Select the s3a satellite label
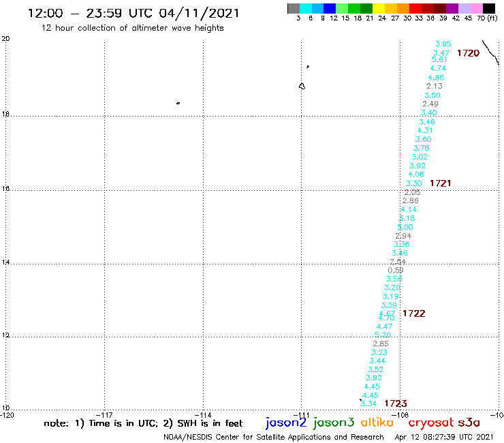The height and width of the screenshot is (443, 504). coord(469,423)
